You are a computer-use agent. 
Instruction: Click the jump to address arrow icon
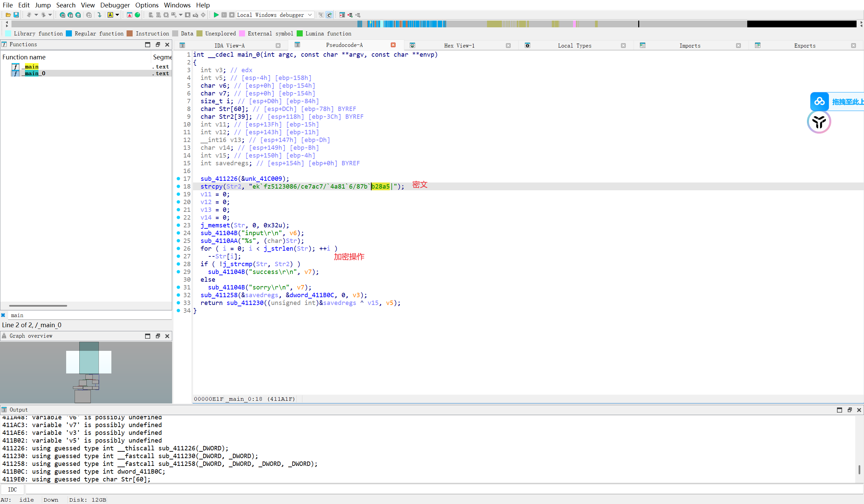(x=100, y=15)
